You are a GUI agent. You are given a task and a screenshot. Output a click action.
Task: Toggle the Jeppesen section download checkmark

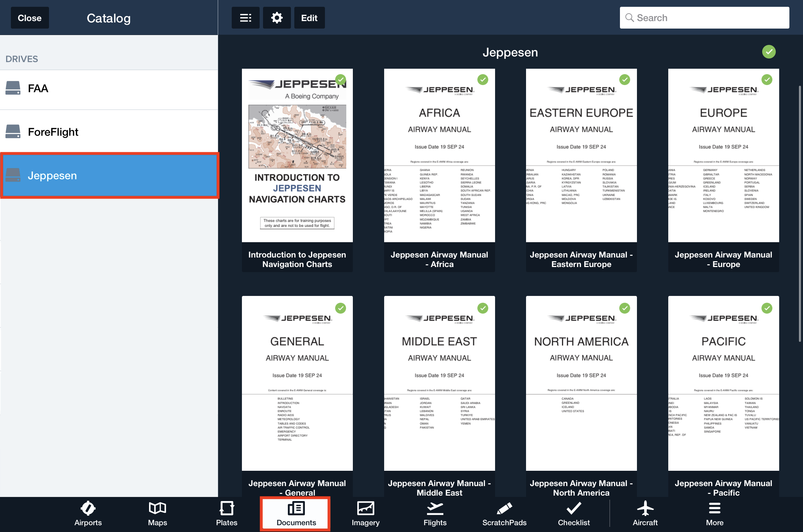click(769, 52)
